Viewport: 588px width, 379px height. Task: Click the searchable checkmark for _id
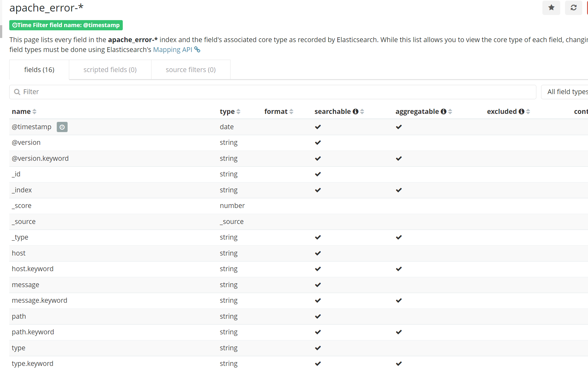(318, 174)
